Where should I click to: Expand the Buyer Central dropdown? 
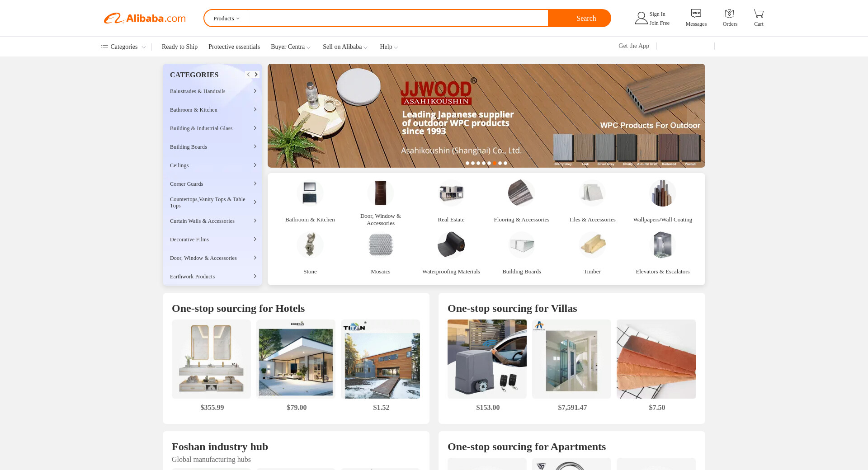(x=291, y=47)
